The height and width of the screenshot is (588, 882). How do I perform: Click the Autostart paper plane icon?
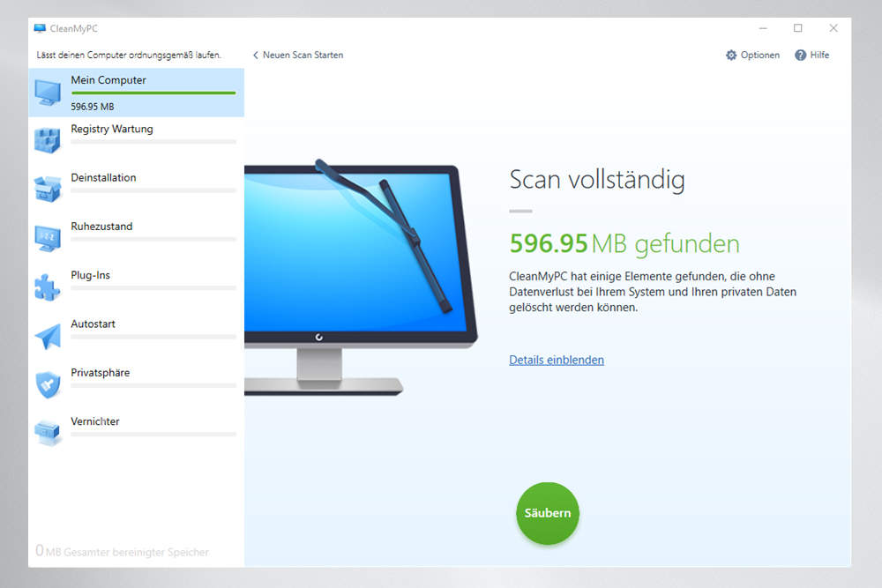coord(48,336)
